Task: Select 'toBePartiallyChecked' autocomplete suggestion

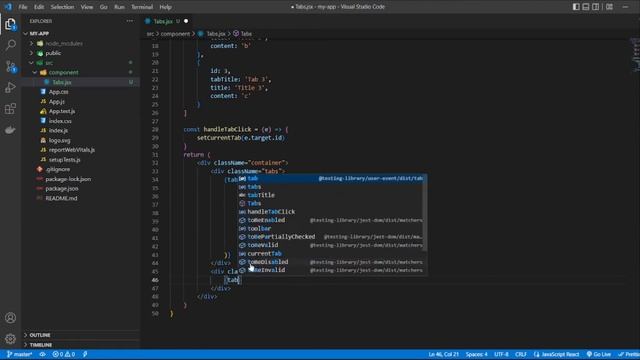Action: pos(332,237)
